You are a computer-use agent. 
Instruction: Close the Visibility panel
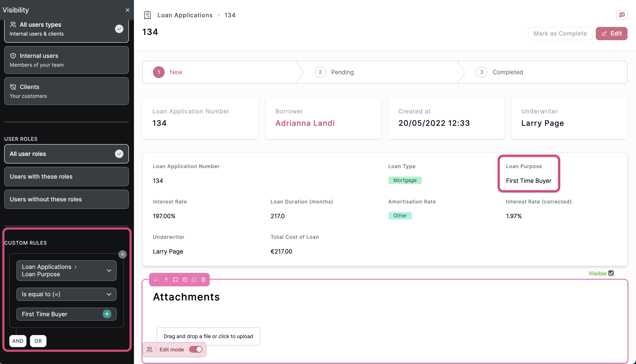[127, 10]
